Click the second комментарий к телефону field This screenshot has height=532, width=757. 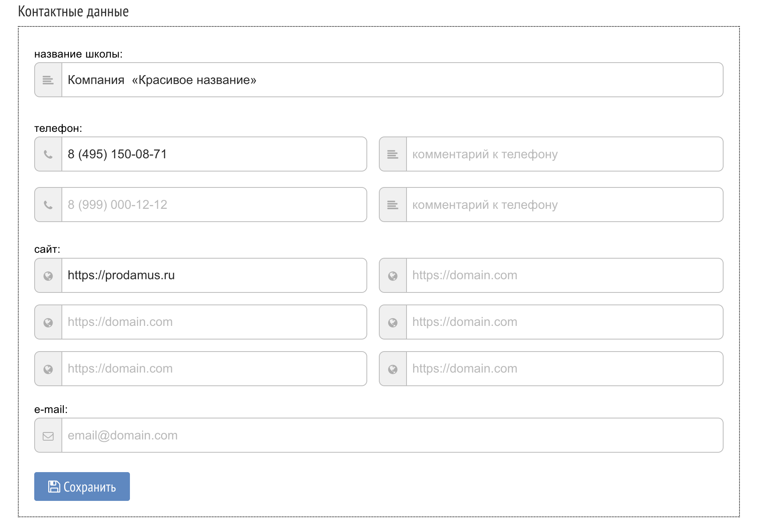[564, 205]
